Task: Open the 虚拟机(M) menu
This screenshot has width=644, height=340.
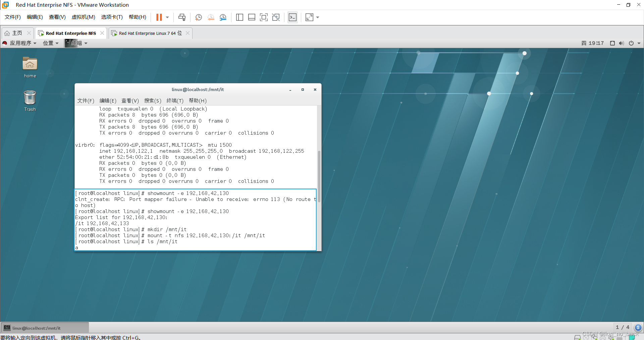Action: click(x=84, y=17)
